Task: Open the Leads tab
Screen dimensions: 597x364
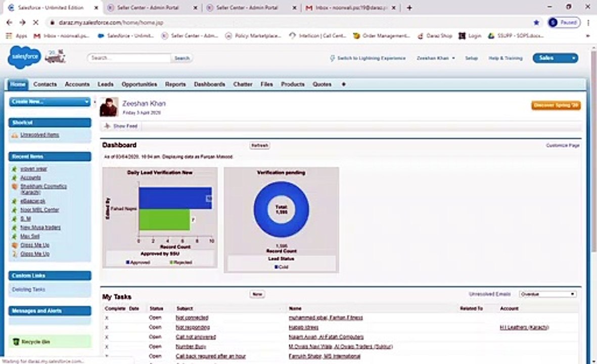Action: pyautogui.click(x=106, y=84)
